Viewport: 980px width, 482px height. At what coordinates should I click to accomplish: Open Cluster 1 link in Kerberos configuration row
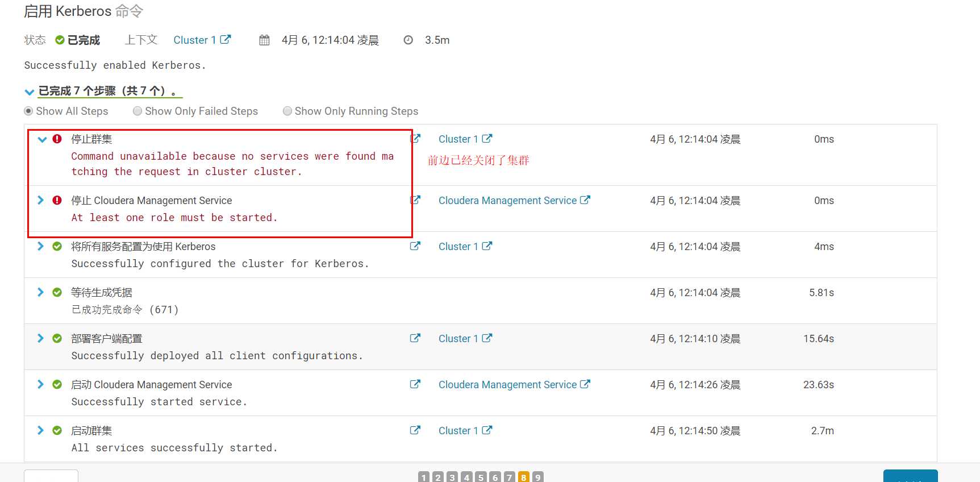point(458,246)
